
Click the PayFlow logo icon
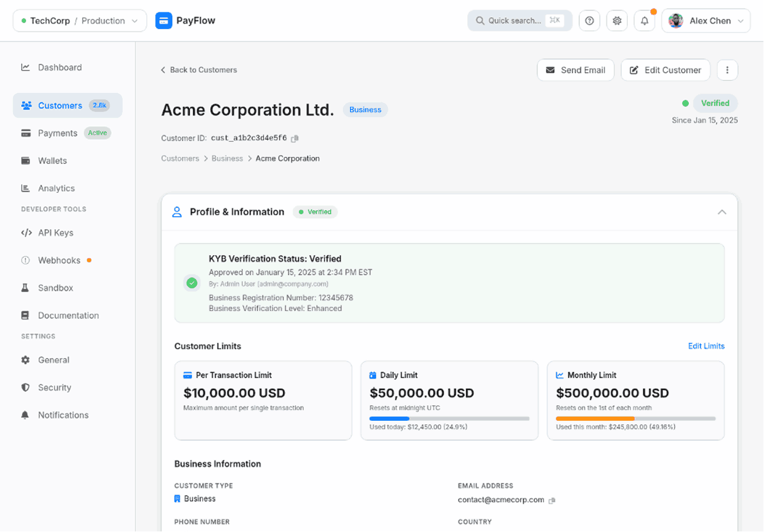(163, 21)
